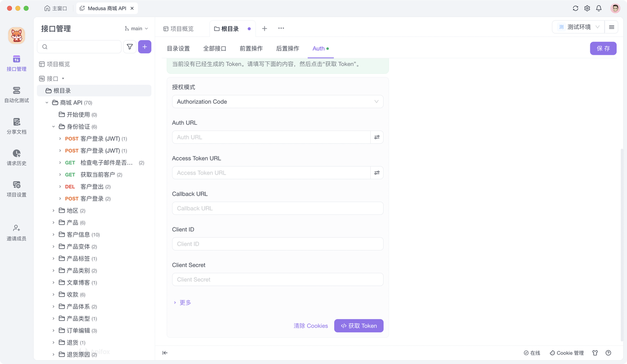Collapse the 身份验证 folder

click(54, 127)
